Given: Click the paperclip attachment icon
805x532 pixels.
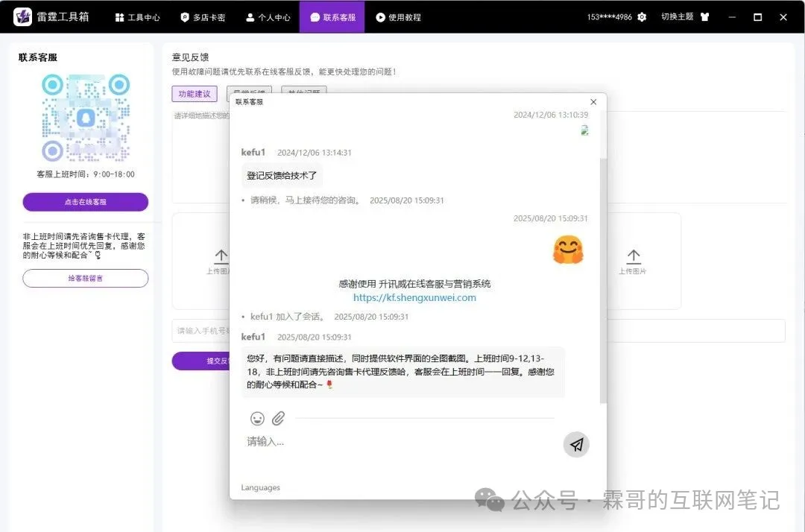Looking at the screenshot, I should click(x=278, y=418).
